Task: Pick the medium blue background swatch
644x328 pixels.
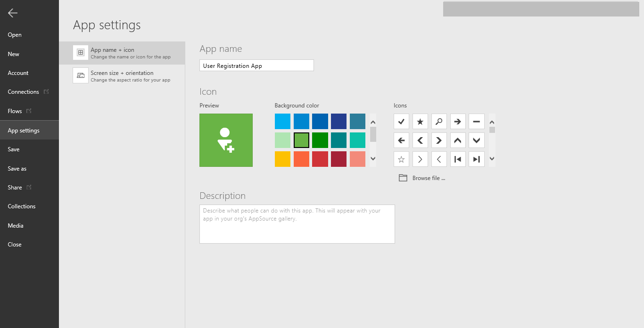Action: click(x=301, y=121)
